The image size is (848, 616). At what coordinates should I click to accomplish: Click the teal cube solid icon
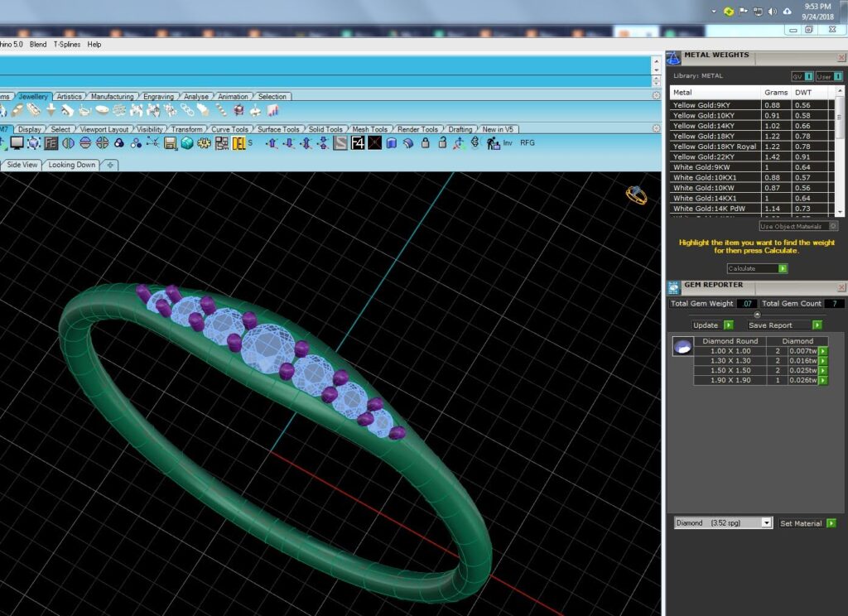tap(187, 143)
